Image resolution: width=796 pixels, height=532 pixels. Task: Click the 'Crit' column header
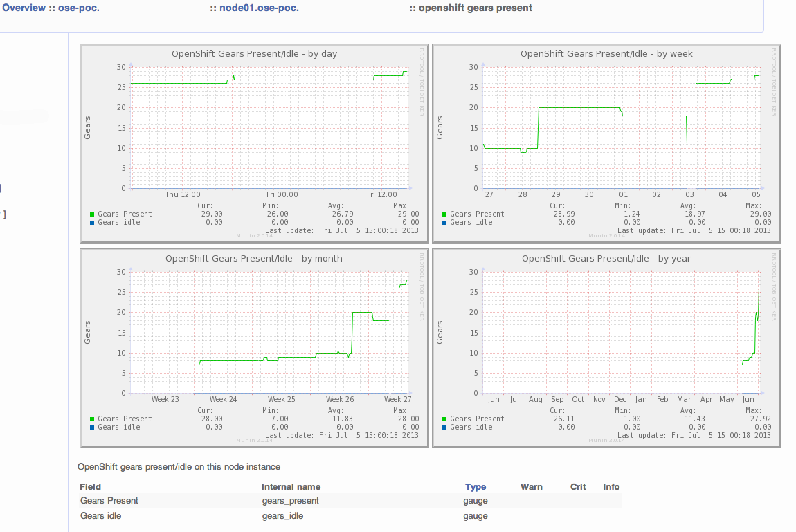578,487
